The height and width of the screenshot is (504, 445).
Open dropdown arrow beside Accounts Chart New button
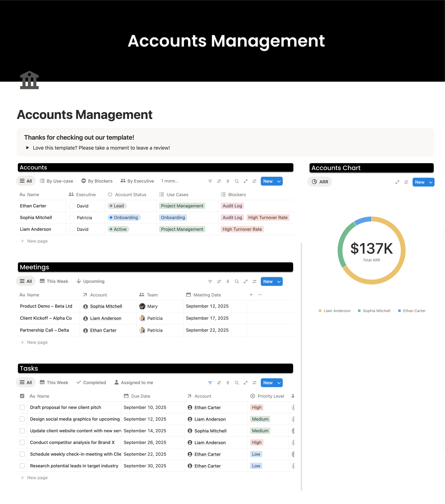coord(431,182)
